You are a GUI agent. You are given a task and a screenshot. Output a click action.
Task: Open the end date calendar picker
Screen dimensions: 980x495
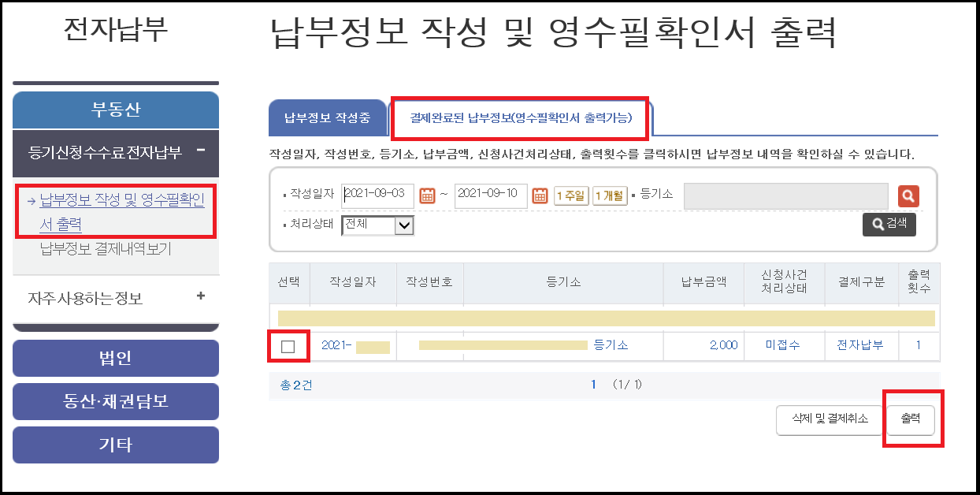coord(541,196)
